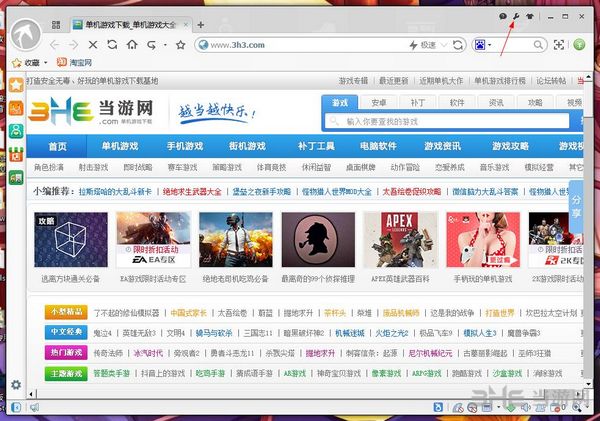Open 街机游戏 in the blue nav bar
600x421 pixels.
[247, 146]
